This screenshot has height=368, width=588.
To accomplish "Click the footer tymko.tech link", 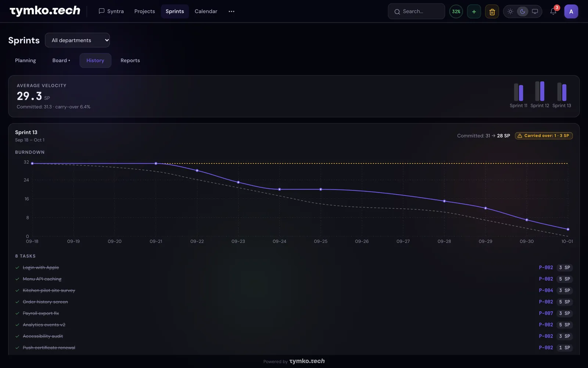I will coord(307,361).
